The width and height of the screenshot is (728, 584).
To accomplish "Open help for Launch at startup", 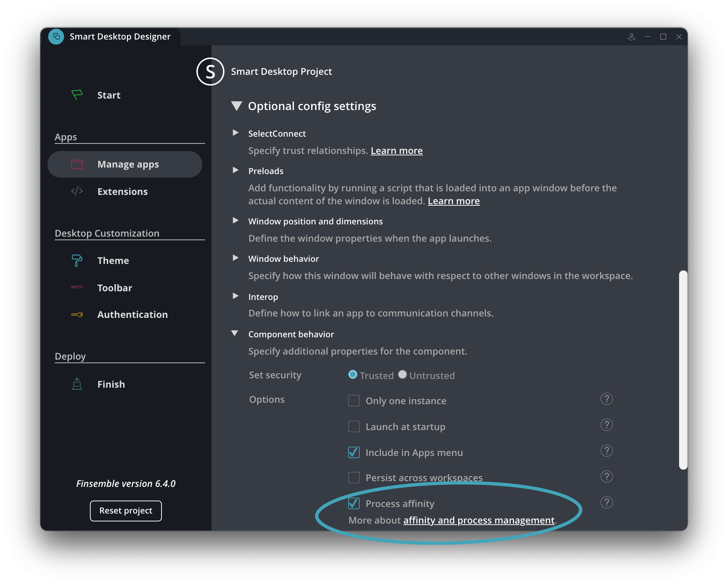I will [606, 425].
